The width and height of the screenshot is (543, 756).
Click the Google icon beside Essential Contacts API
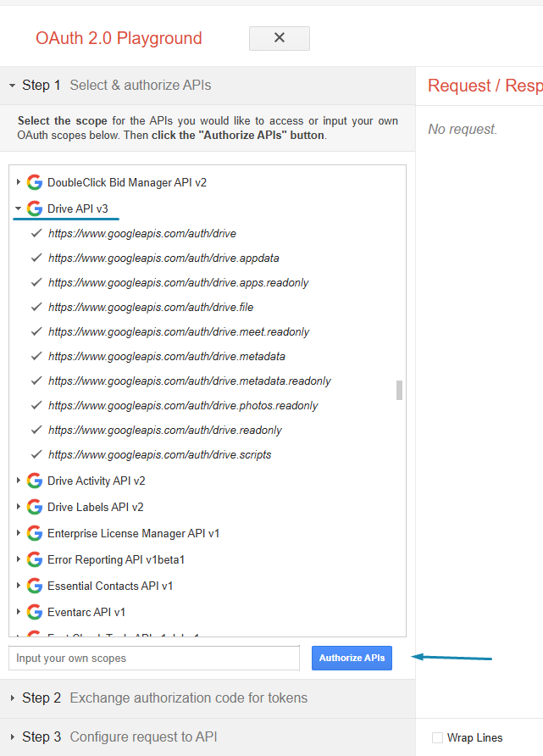(x=35, y=586)
